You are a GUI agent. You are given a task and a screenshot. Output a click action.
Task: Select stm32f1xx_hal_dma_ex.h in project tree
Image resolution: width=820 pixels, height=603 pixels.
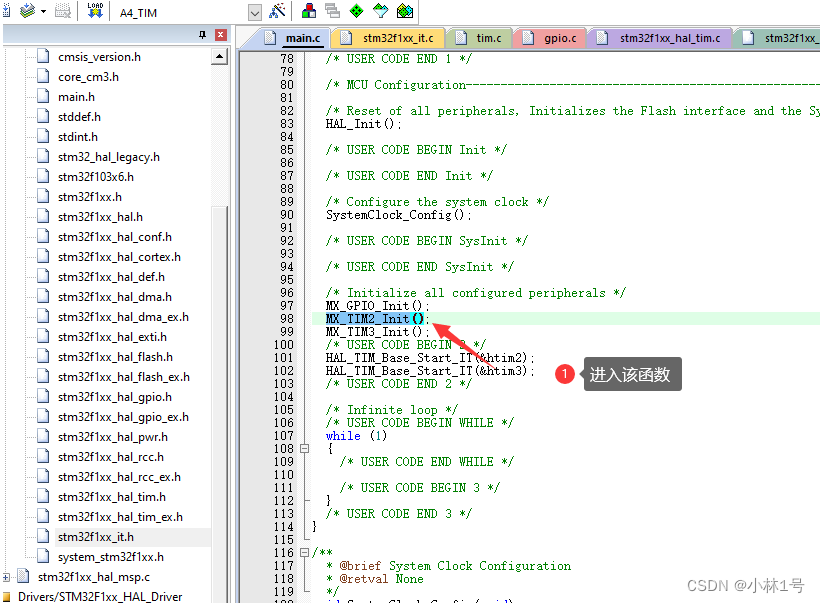tap(123, 317)
